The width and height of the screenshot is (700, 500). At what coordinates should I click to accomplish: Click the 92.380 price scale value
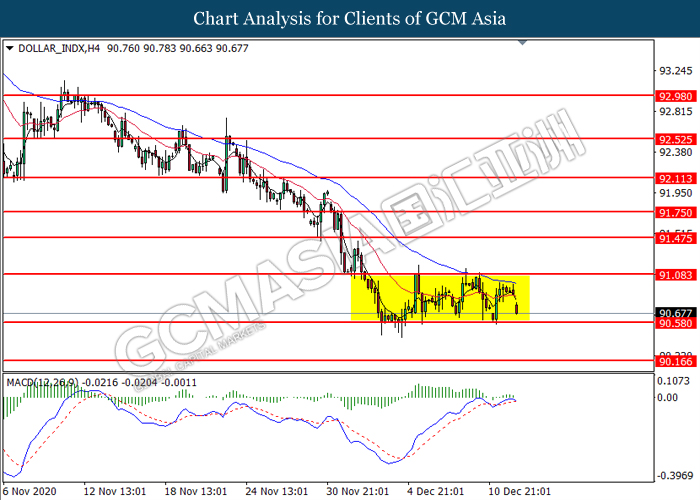click(676, 153)
